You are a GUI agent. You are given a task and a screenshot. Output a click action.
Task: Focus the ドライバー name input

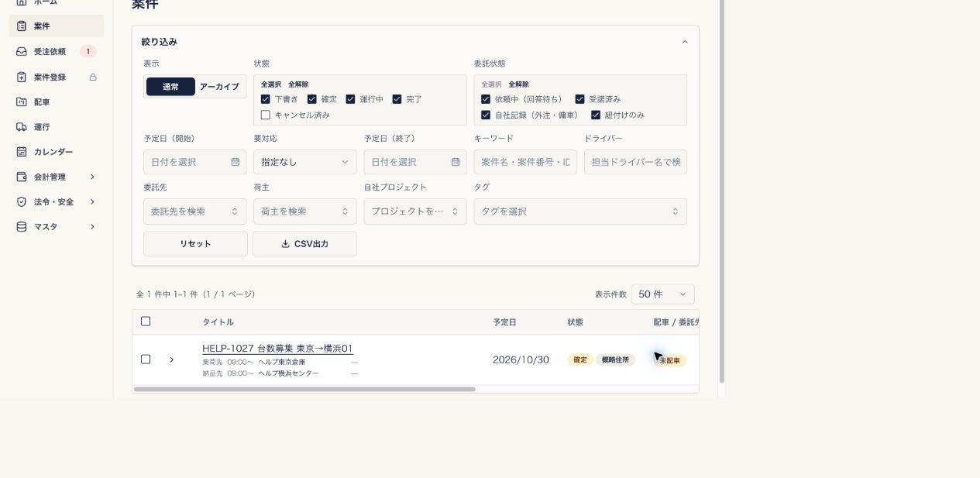[635, 162]
